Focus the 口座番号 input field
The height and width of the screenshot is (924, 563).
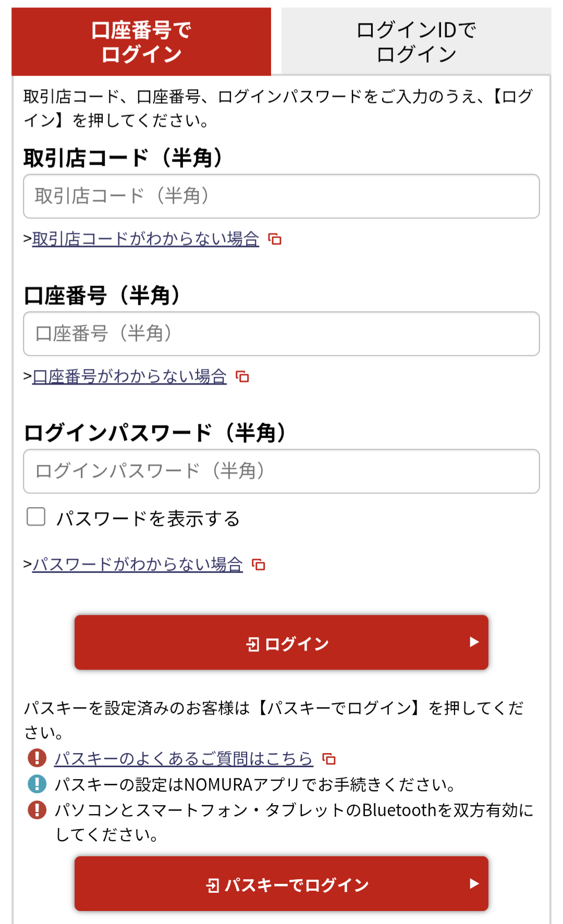click(x=281, y=334)
